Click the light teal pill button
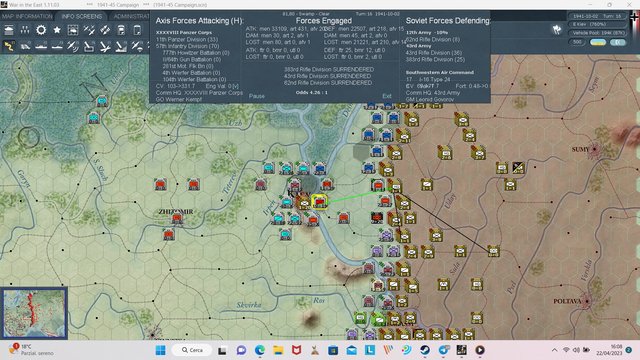 pyautogui.click(x=618, y=42)
